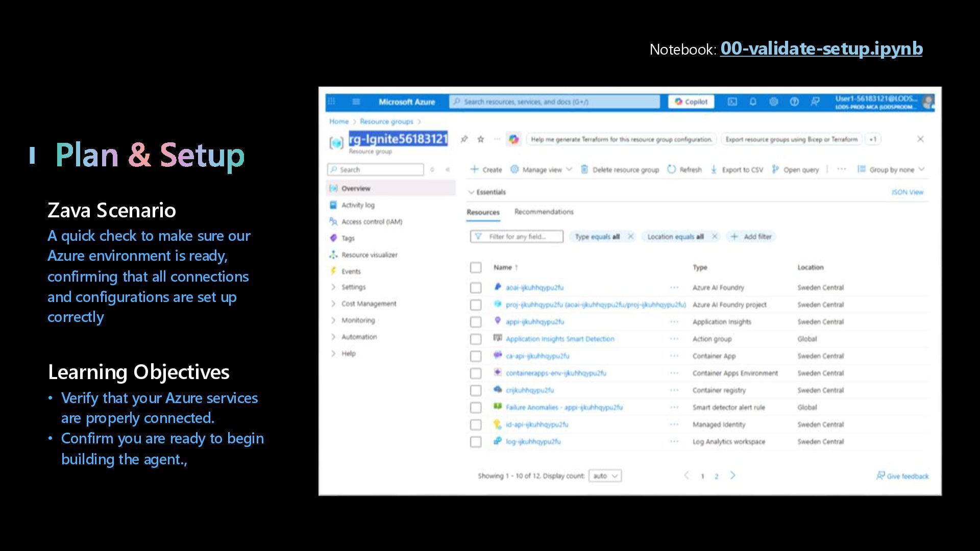Viewport: 980px width, 551px height.
Task: Click the Filter for any field box
Action: click(517, 237)
